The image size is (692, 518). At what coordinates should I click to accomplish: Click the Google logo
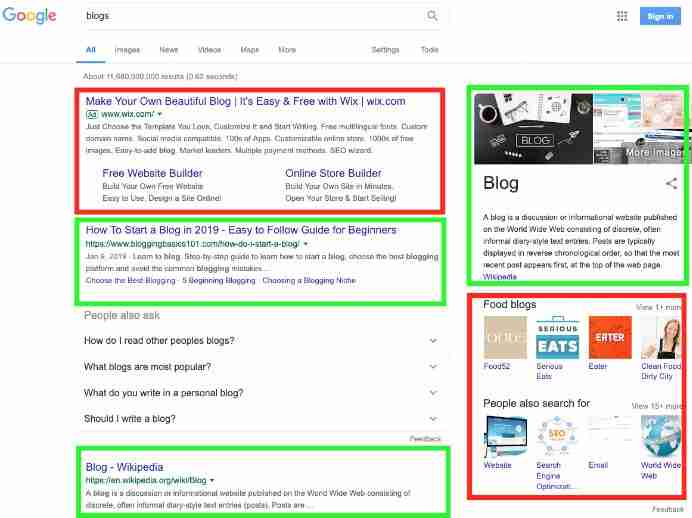click(29, 16)
